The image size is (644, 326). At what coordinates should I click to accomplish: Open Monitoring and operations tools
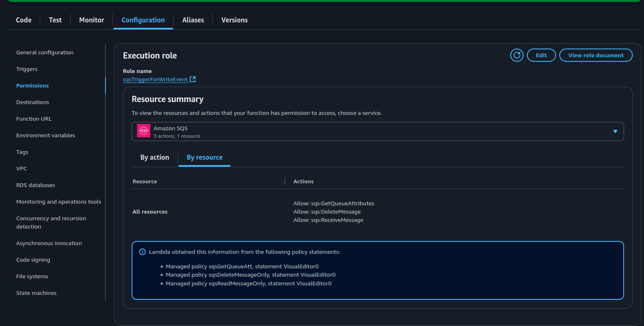(59, 202)
